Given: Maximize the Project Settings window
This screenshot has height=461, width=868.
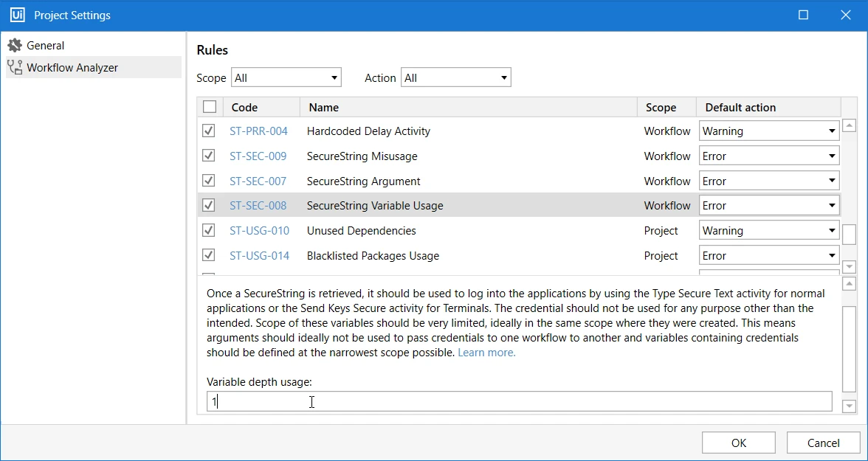Looking at the screenshot, I should (803, 15).
